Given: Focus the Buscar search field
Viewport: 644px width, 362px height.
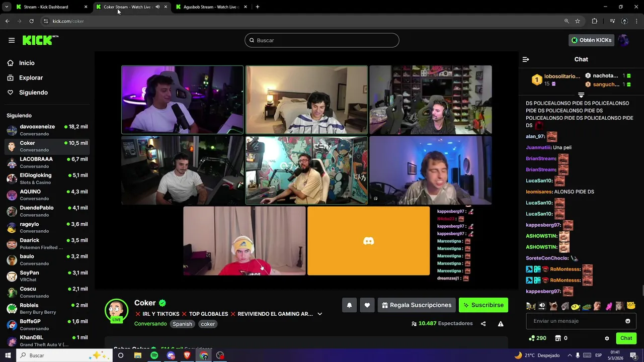Looking at the screenshot, I should point(322,40).
